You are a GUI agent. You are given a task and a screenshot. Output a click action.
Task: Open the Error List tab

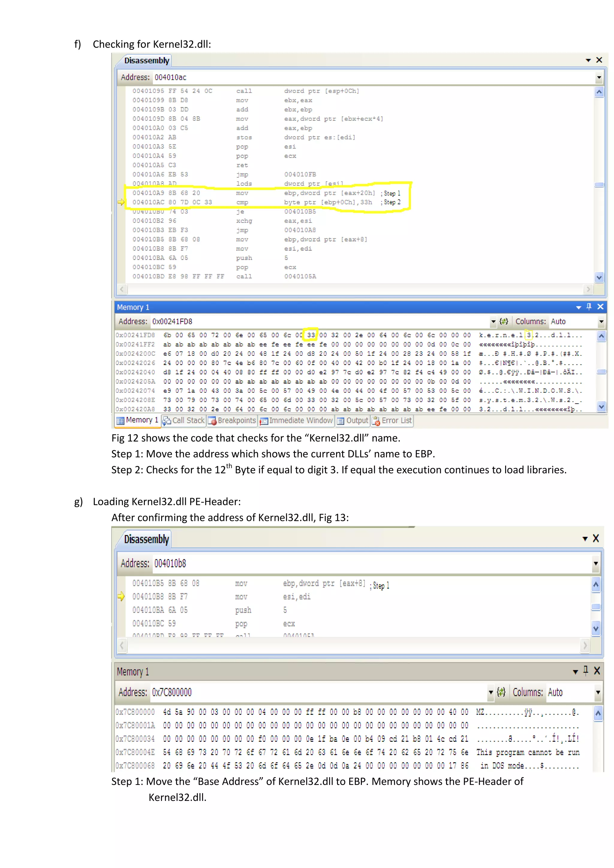click(x=392, y=421)
